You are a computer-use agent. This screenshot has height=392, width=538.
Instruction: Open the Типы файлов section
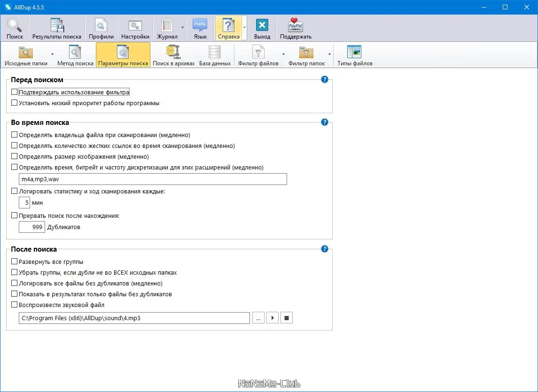click(354, 55)
